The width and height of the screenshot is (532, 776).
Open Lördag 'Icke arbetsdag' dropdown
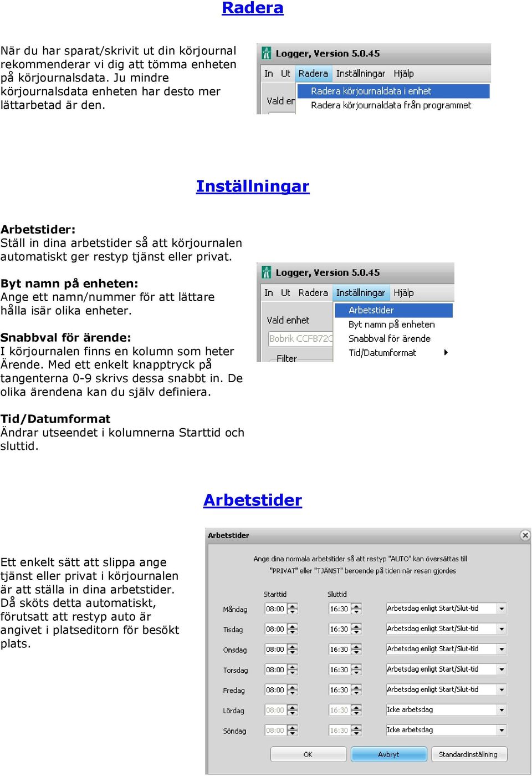point(502,710)
